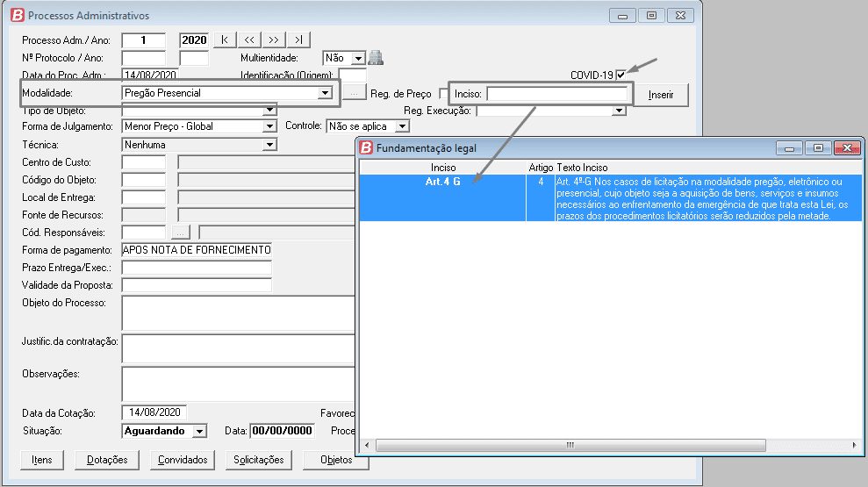This screenshot has height=487, width=868.
Task: Go to first record navigation button
Action: (225, 40)
